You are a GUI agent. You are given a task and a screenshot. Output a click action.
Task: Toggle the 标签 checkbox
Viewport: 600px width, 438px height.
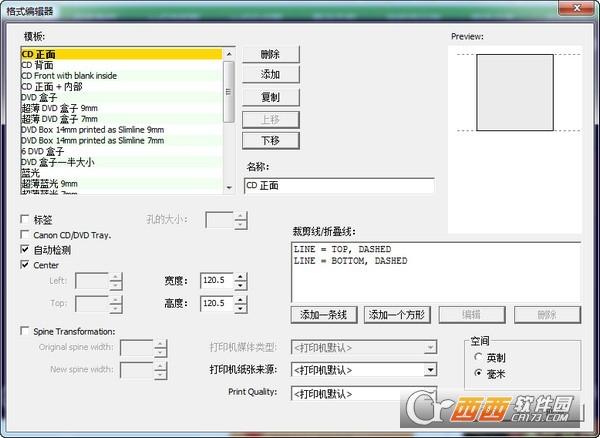point(25,219)
